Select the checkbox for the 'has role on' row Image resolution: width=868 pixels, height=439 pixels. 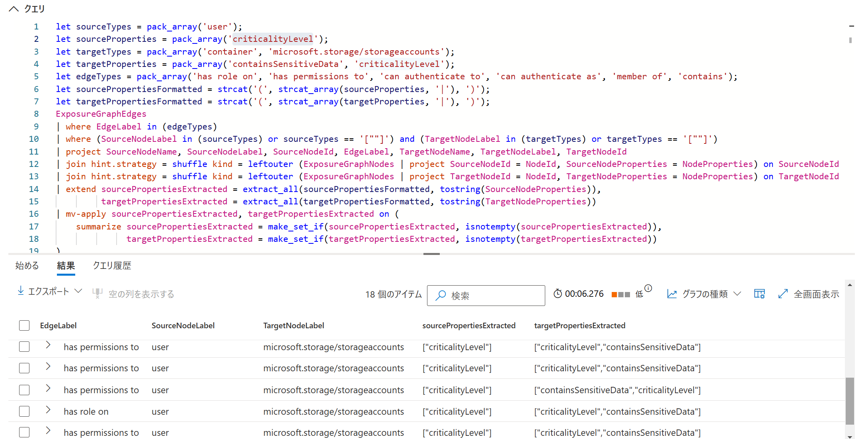(x=24, y=411)
